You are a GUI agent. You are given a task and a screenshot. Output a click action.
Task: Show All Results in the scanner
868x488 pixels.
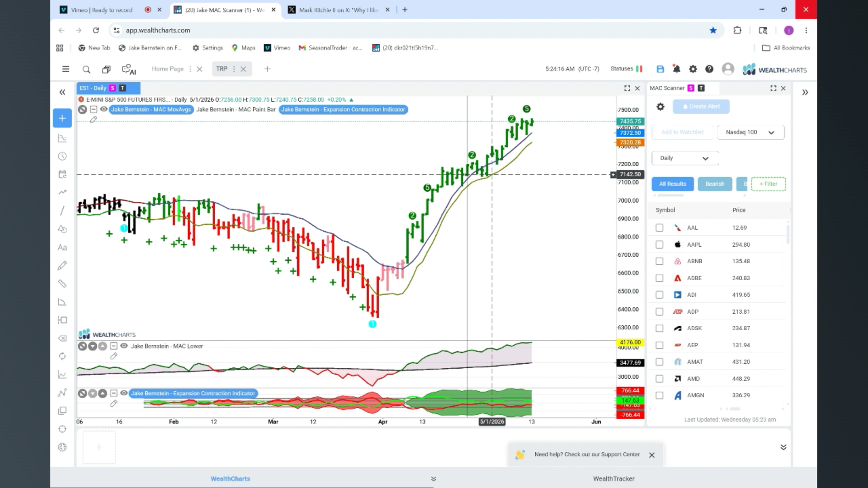point(673,184)
